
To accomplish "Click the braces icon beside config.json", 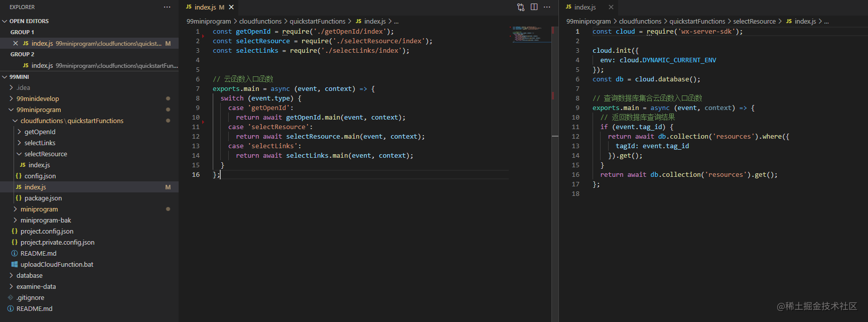I will 19,176.
